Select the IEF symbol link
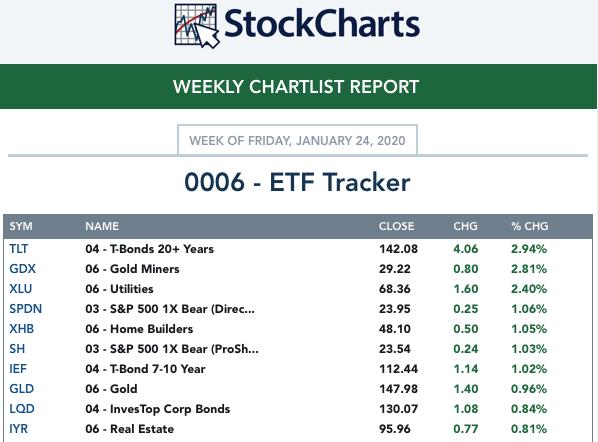598x442 pixels. point(18,369)
